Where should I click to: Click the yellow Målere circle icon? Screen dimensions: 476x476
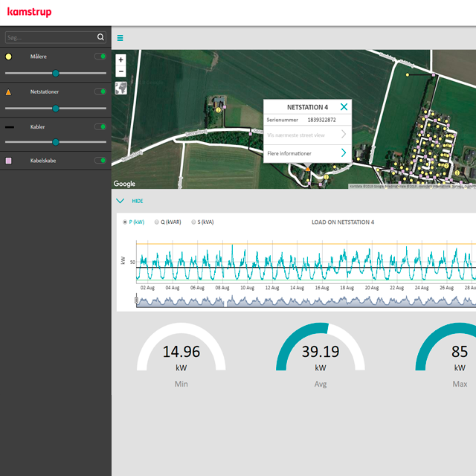(9, 57)
